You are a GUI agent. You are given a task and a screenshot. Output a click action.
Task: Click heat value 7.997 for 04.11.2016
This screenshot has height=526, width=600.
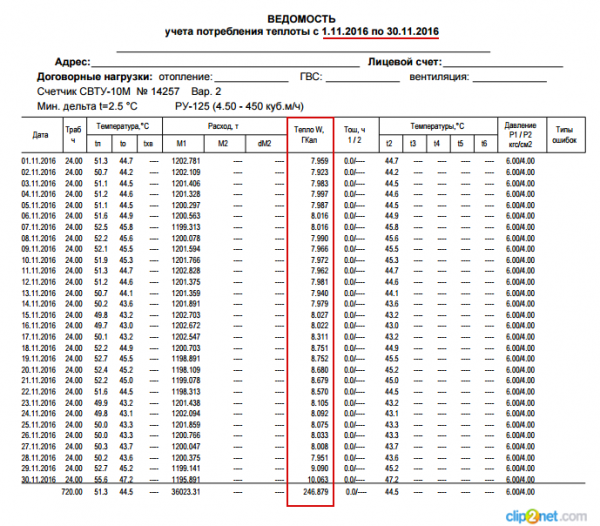(320, 194)
